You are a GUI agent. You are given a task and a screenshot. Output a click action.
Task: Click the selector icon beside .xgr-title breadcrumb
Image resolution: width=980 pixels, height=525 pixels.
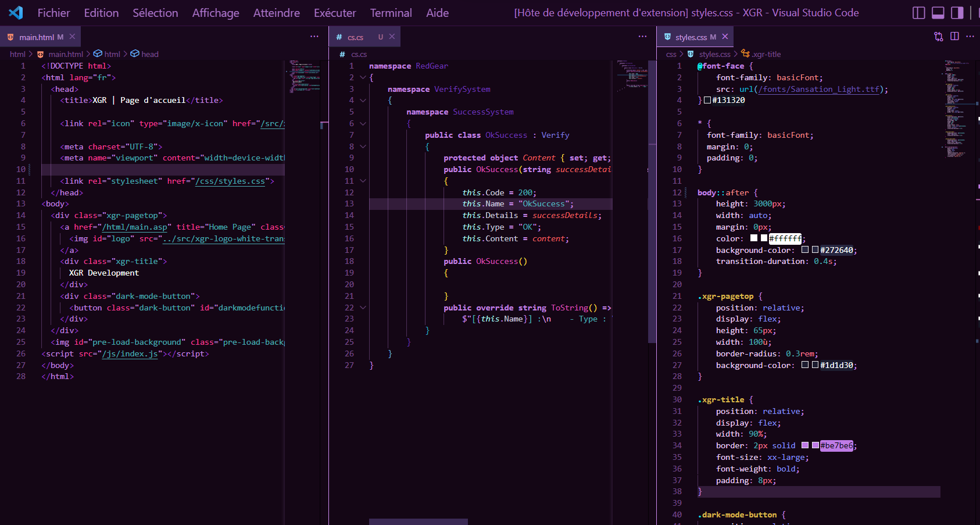point(745,53)
